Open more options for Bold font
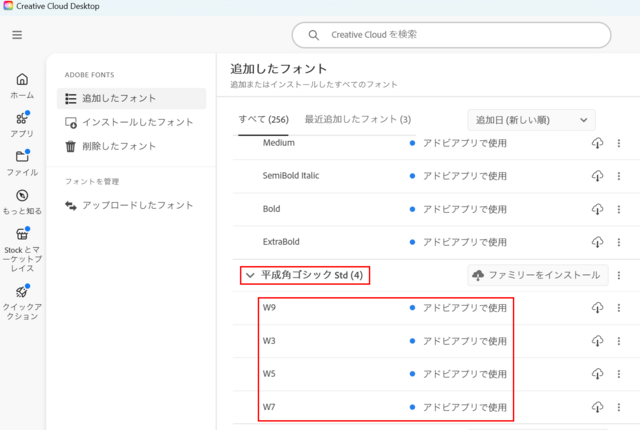640x430 pixels. tap(619, 209)
